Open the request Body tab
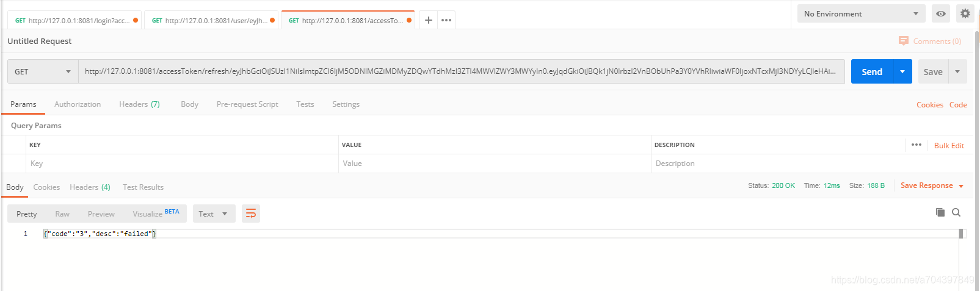The height and width of the screenshot is (291, 980). (189, 104)
